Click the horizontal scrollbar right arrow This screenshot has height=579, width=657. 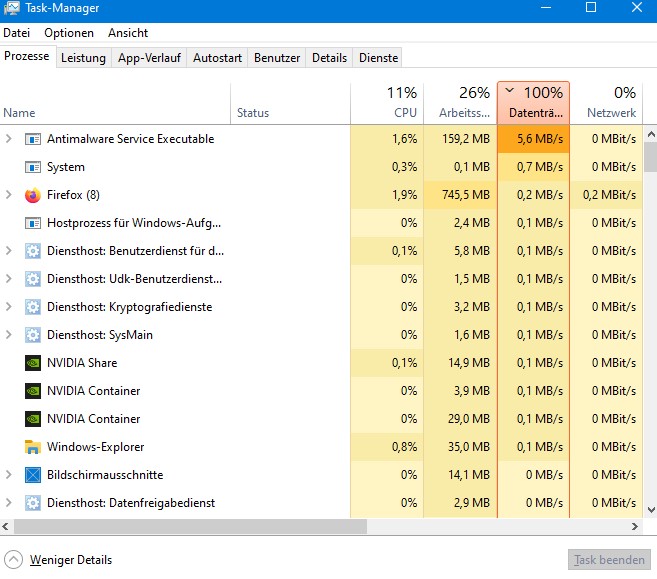[635, 527]
